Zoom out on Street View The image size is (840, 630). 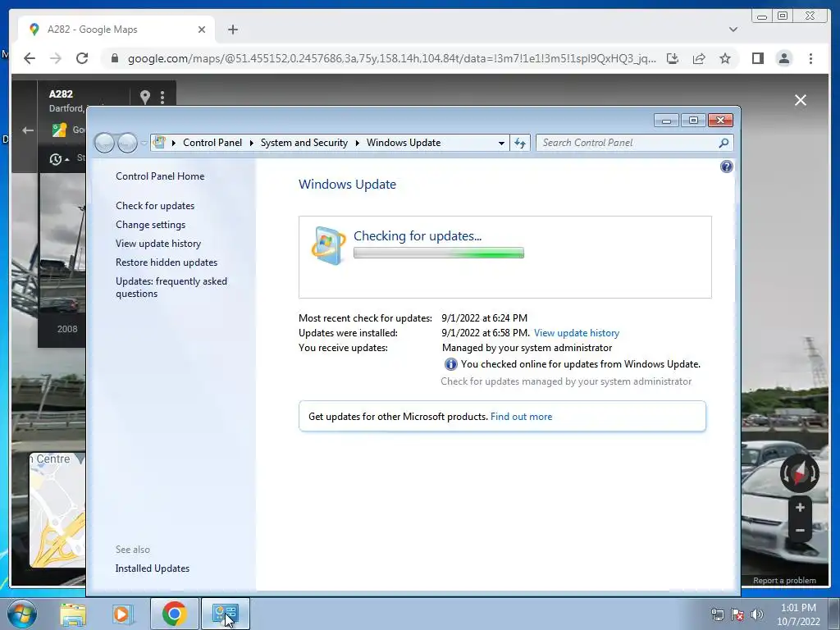pyautogui.click(x=800, y=531)
